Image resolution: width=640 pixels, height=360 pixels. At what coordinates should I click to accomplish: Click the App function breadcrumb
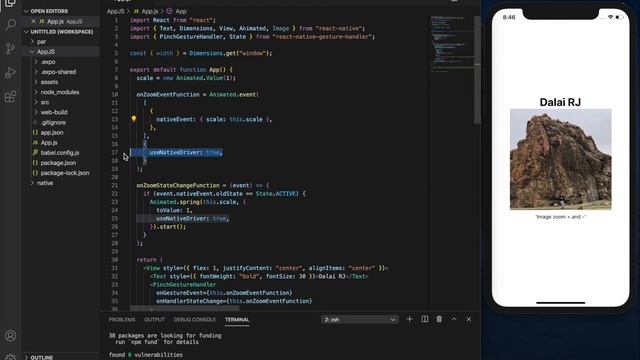coord(177,11)
